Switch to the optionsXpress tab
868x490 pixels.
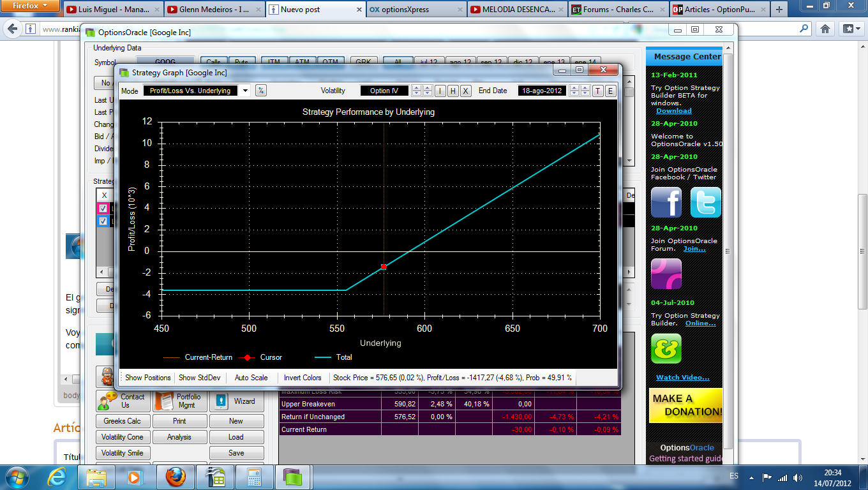[415, 10]
